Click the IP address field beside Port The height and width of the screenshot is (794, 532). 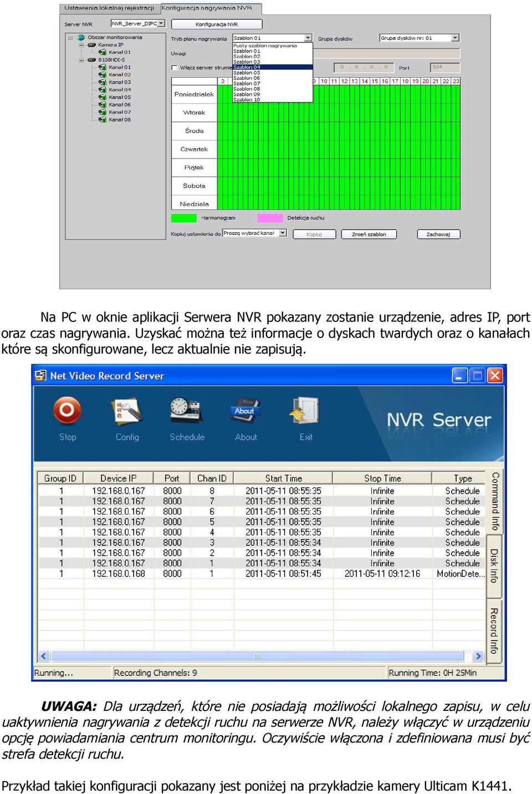364,67
